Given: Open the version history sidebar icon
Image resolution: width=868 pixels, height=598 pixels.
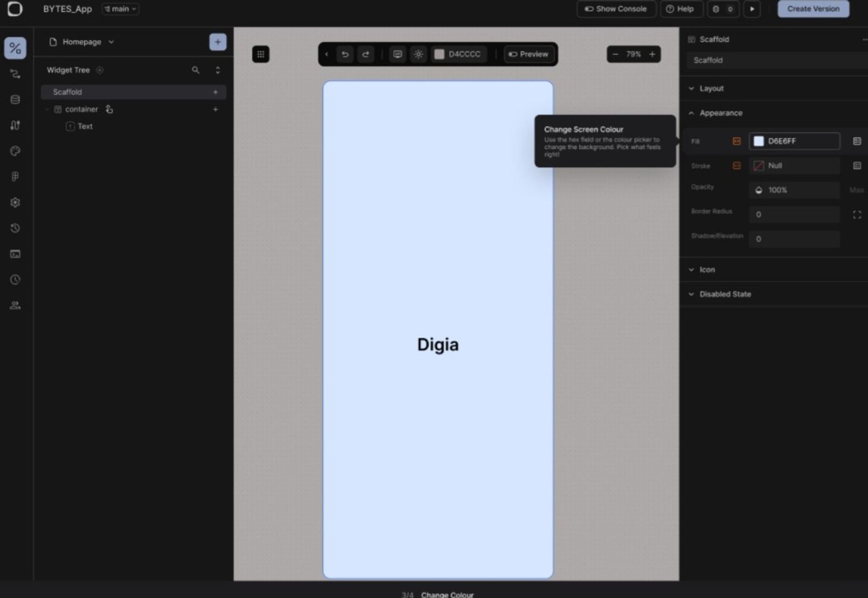Looking at the screenshot, I should point(15,228).
